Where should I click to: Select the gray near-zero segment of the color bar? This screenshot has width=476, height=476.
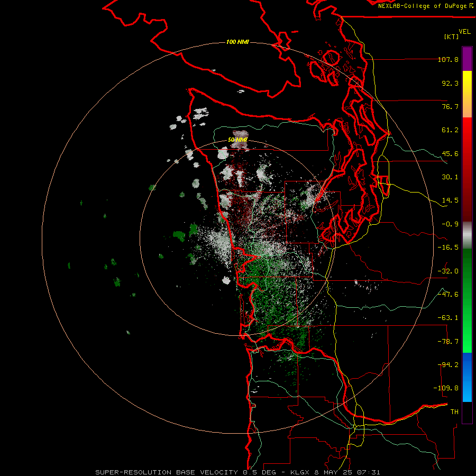[467, 235]
